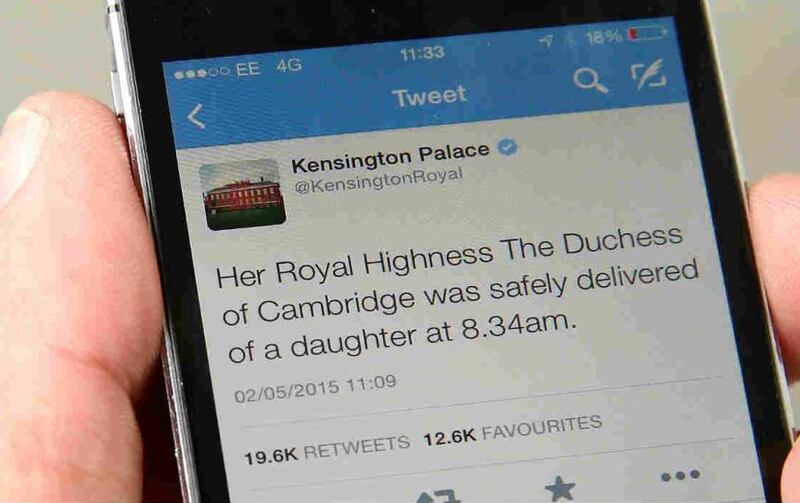800x503 pixels.
Task: Favourite the tweet with the star icon
Action: 560,489
